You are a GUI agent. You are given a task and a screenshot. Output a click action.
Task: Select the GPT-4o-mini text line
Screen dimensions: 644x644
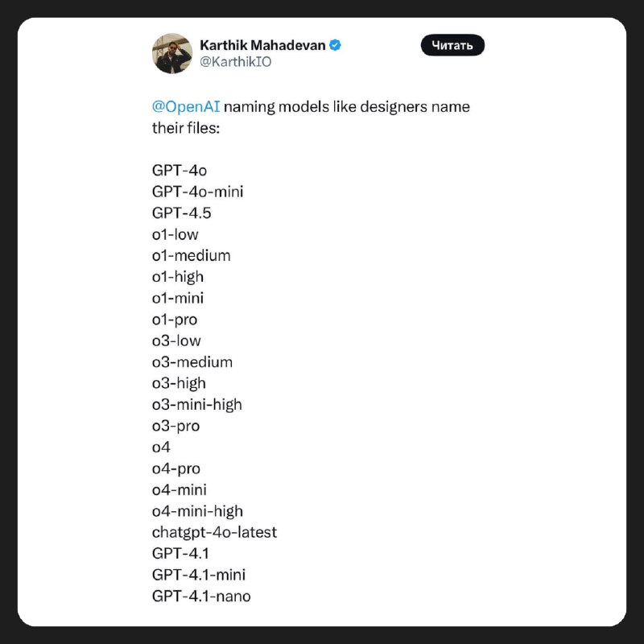pyautogui.click(x=197, y=192)
